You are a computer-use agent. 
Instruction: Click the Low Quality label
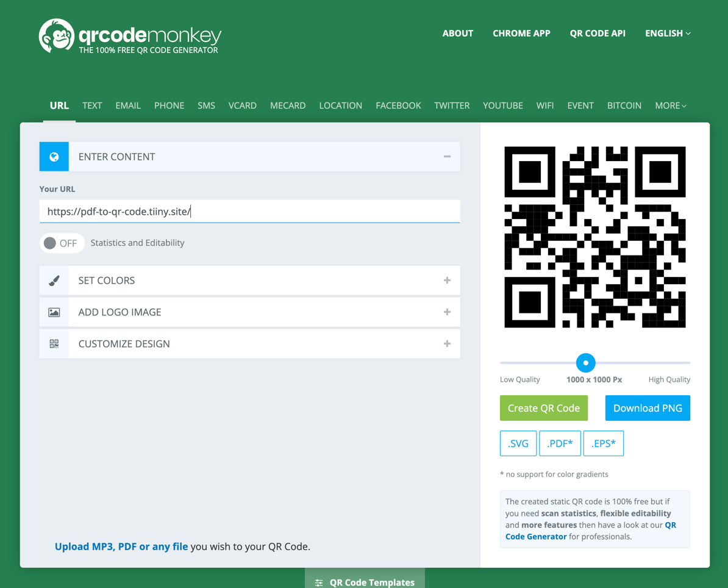point(519,379)
